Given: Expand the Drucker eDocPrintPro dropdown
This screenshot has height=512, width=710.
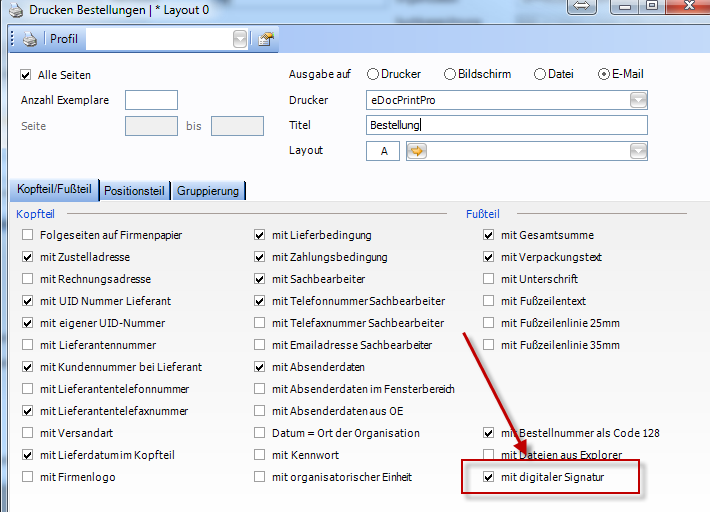Looking at the screenshot, I should tap(638, 100).
